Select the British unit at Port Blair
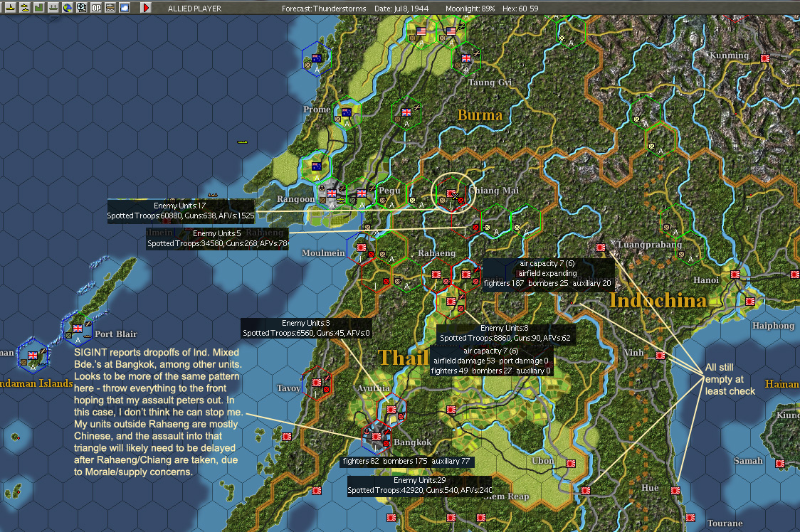Image resolution: width=800 pixels, height=532 pixels. coord(78,329)
